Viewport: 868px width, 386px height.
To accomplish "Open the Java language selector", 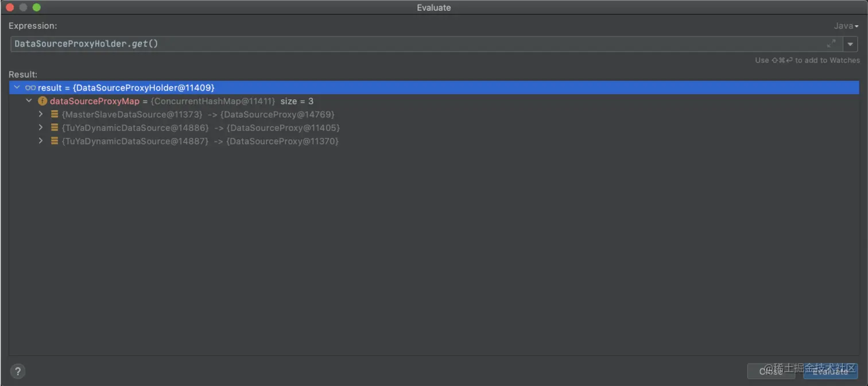I will [846, 26].
